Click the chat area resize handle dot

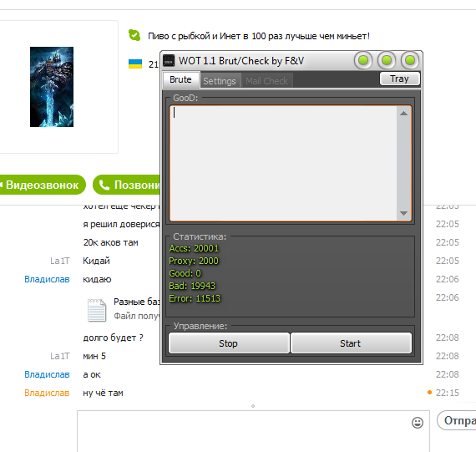tap(253, 406)
